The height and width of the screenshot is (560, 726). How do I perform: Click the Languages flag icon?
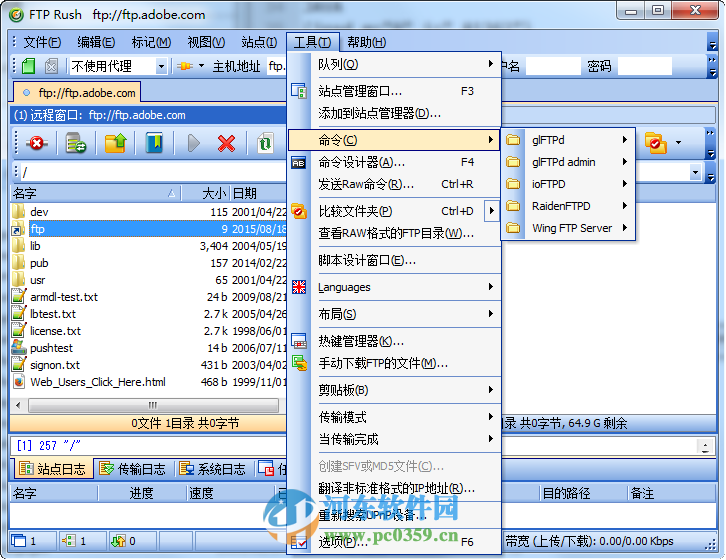tap(299, 287)
